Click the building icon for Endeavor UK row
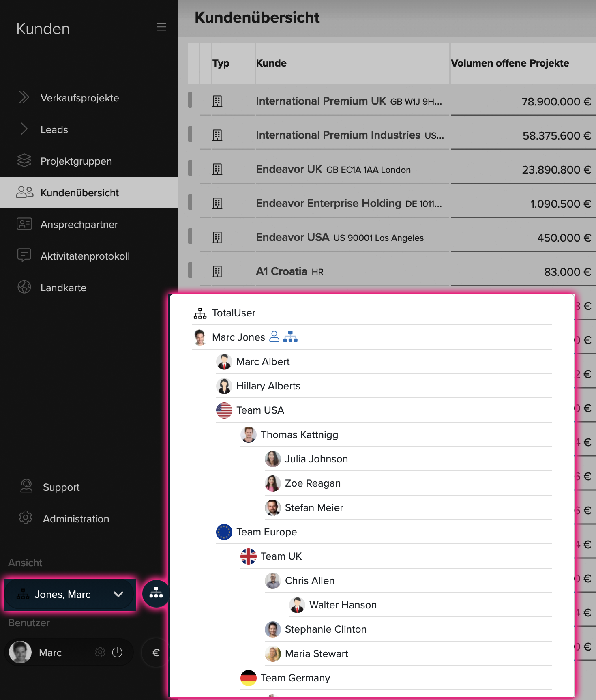The height and width of the screenshot is (700, 596). click(217, 169)
